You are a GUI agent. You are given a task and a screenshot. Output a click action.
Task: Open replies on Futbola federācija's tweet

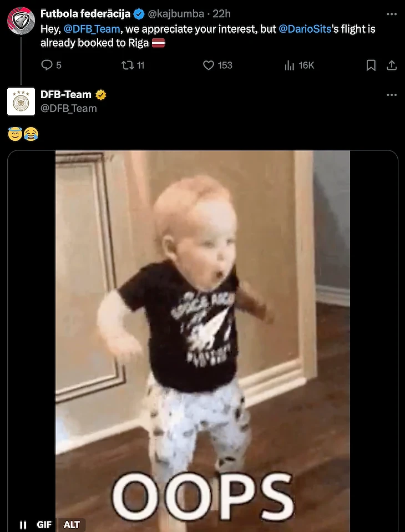pyautogui.click(x=51, y=65)
